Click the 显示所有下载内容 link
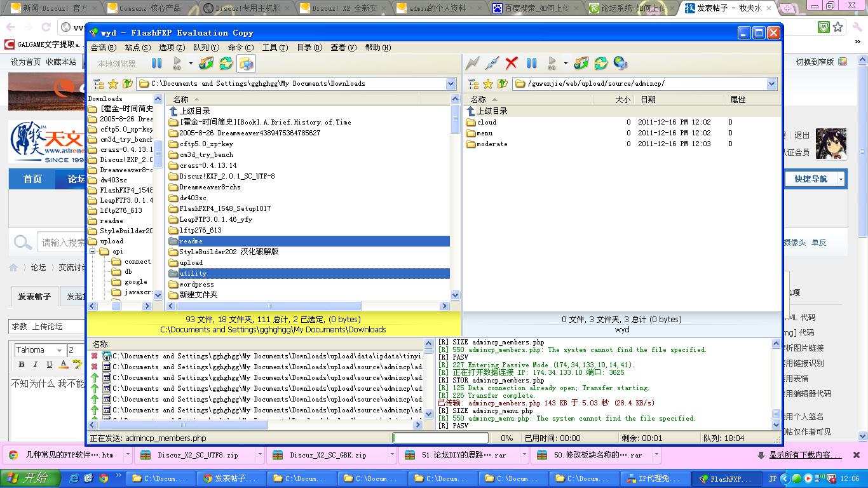Screen dimensions: 868x488 click(x=806, y=455)
